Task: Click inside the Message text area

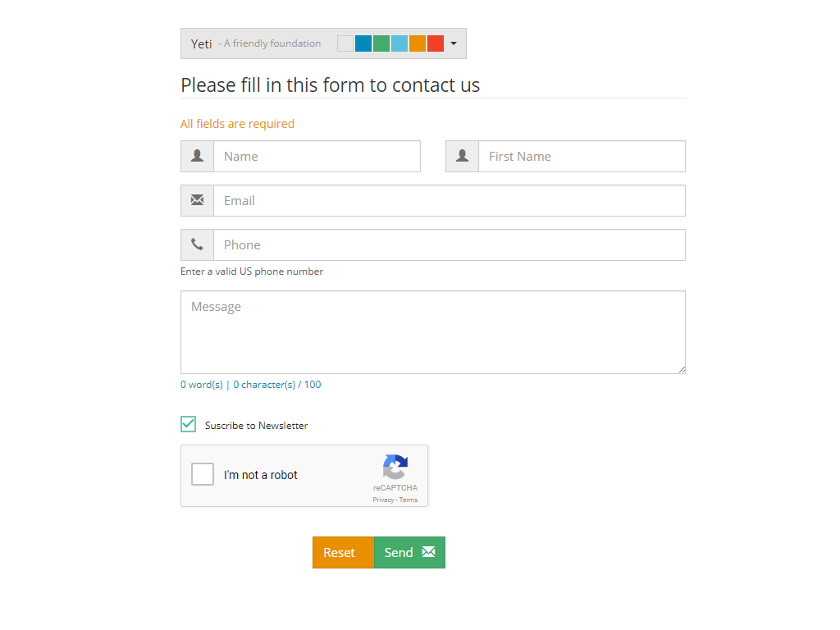Action: [x=432, y=332]
